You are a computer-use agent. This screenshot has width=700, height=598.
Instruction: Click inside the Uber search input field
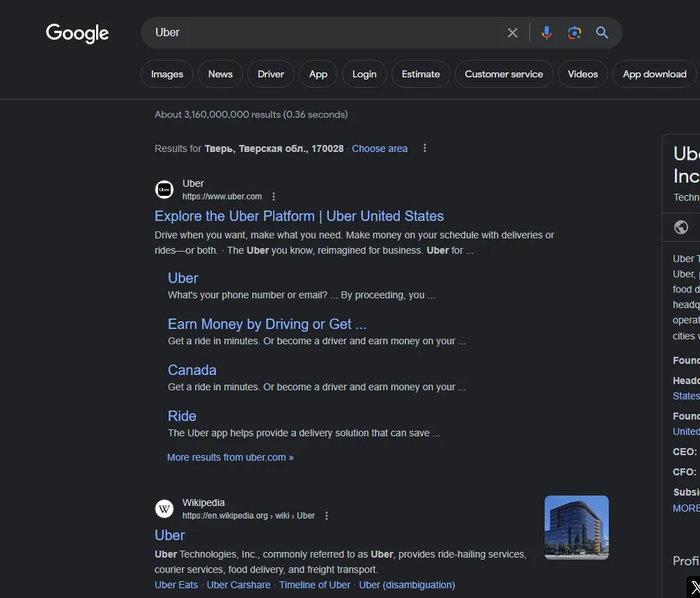[x=326, y=33]
